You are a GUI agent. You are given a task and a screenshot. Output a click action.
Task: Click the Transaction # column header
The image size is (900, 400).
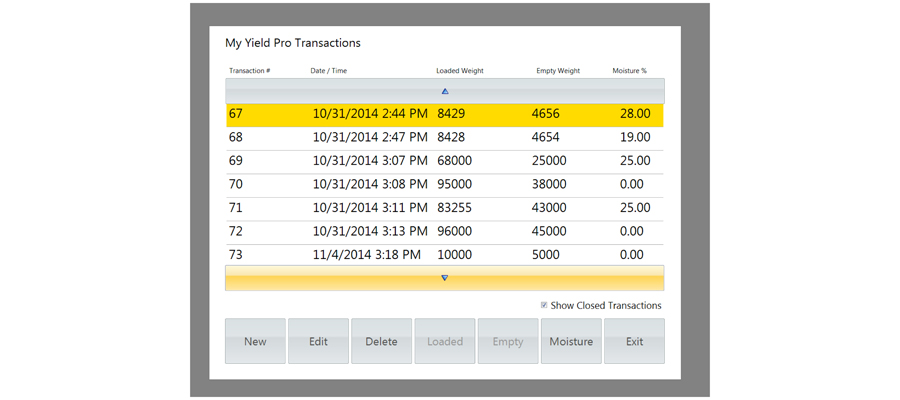coord(250,71)
